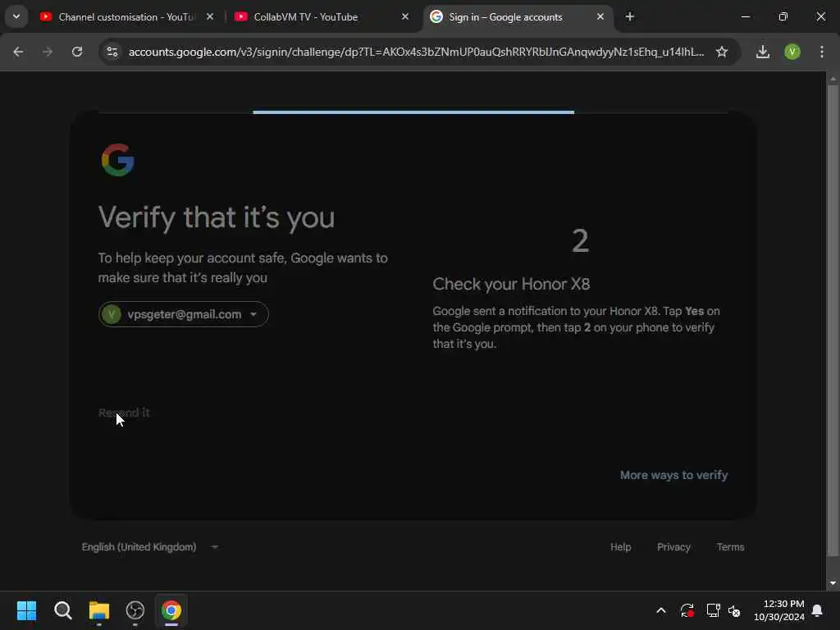Open the clock showing 12:30 PM
Viewport: 840px width, 630px height.
779,610
